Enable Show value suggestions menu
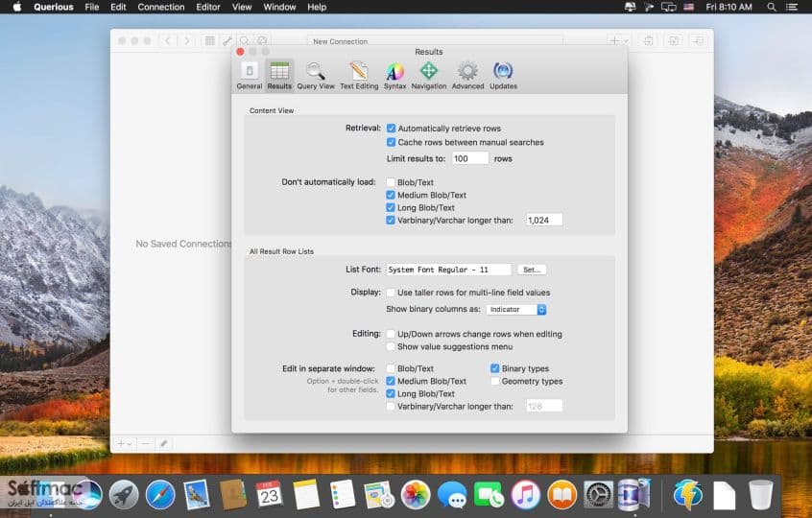812x518 pixels. 391,346
